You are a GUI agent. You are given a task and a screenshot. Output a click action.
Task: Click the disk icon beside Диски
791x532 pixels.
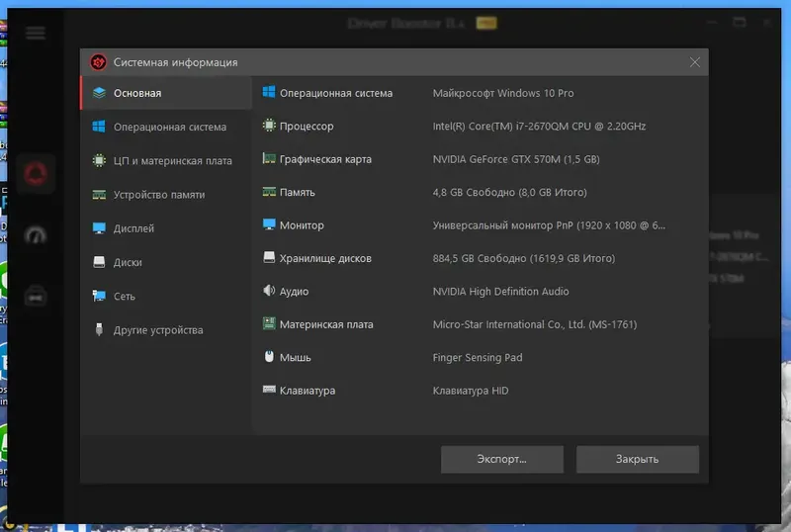click(x=99, y=261)
